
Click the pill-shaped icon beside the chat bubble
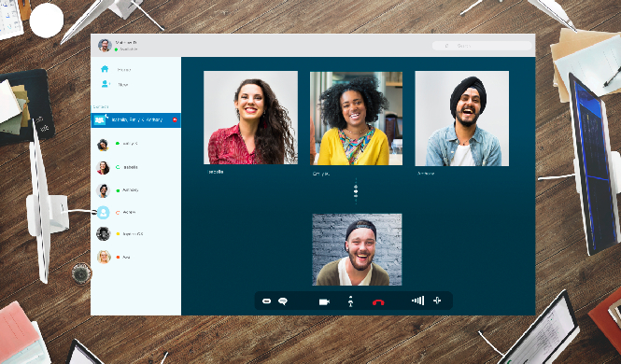coord(266,301)
